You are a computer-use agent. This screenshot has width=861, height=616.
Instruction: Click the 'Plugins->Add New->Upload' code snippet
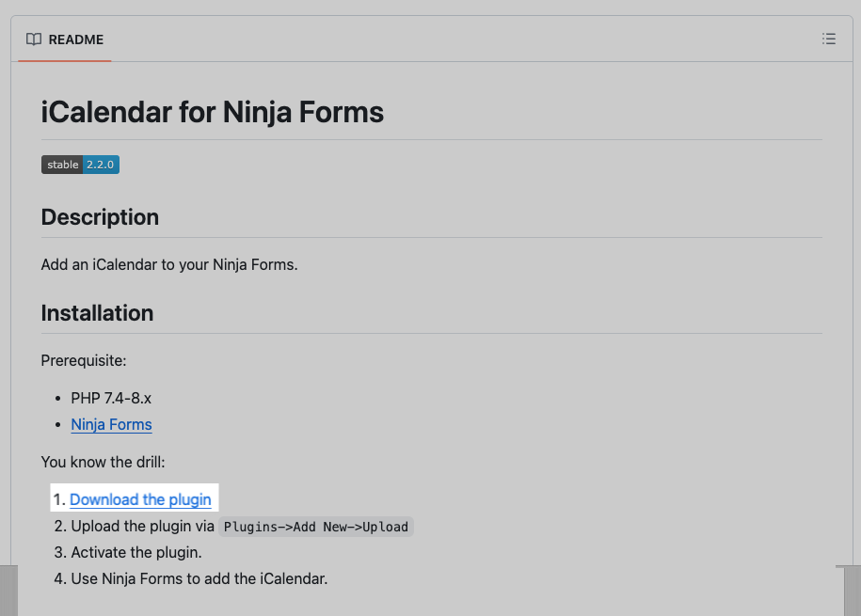(x=316, y=527)
